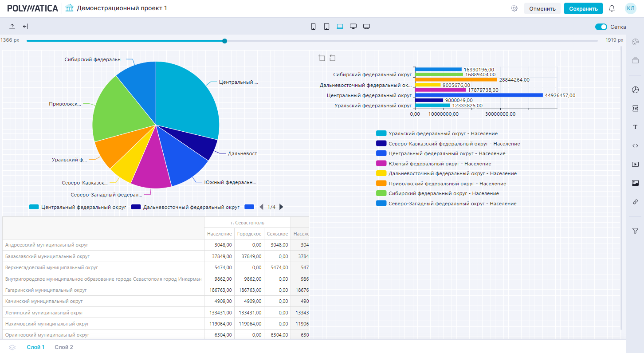This screenshot has width=644, height=353.
Task: Open the color theme palette
Action: (635, 42)
